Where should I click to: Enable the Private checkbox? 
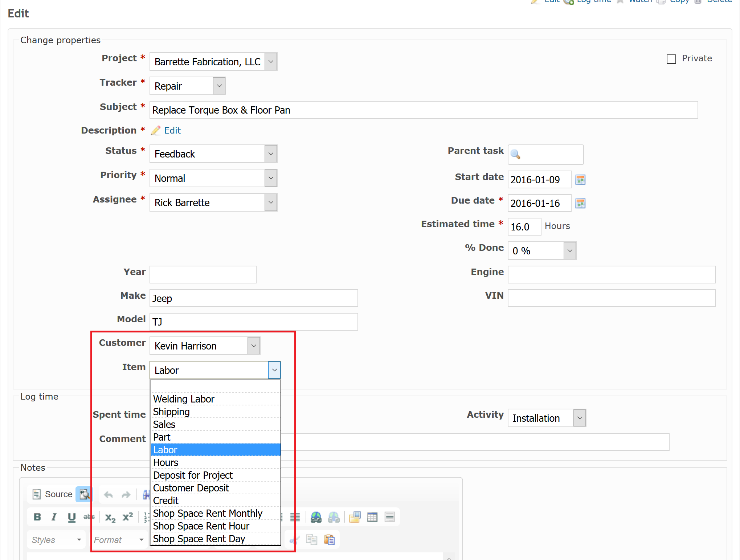[x=671, y=59]
